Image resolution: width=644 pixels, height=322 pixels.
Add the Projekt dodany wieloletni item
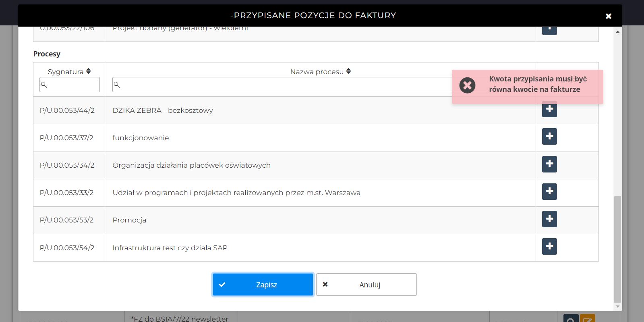coord(549,31)
